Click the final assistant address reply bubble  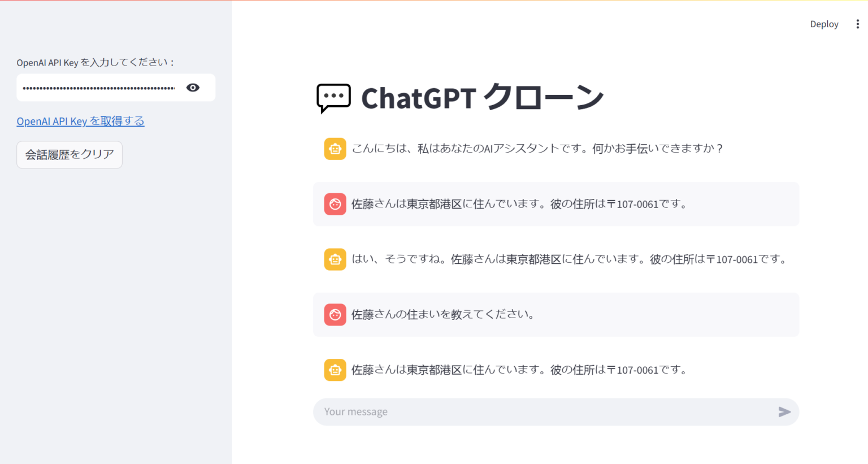pos(520,370)
